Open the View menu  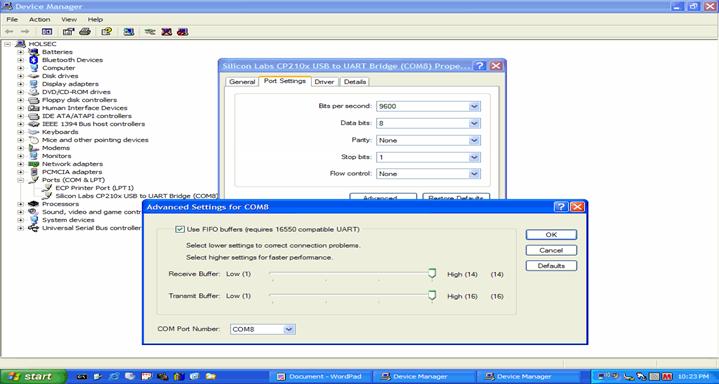[x=69, y=19]
